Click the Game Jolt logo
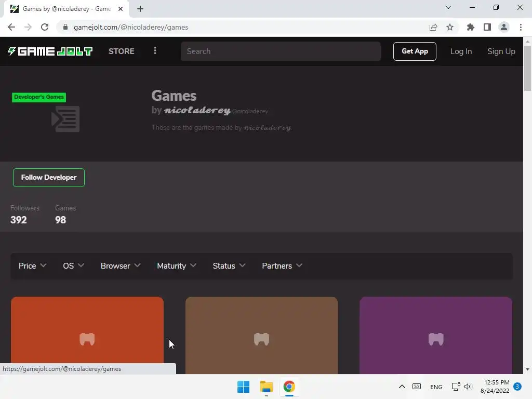Screen dimensions: 532x399 pyautogui.click(x=50, y=51)
